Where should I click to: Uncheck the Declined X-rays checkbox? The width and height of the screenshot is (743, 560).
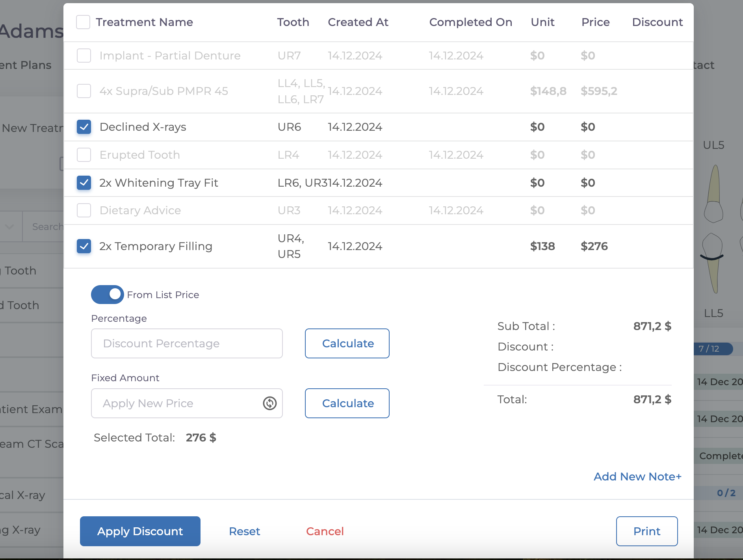coord(84,127)
